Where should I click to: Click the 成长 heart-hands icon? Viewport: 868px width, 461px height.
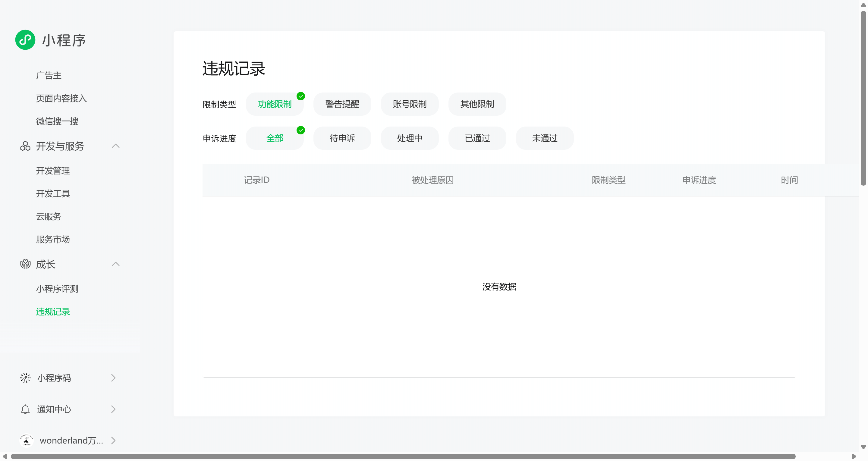pos(25,264)
